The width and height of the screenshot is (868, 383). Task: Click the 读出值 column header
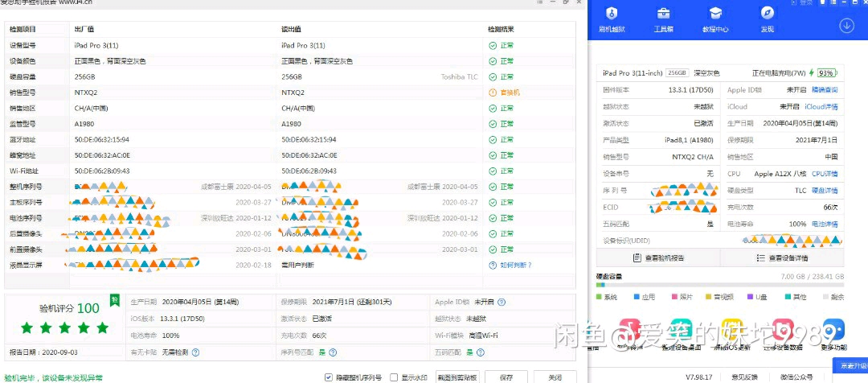click(x=291, y=30)
